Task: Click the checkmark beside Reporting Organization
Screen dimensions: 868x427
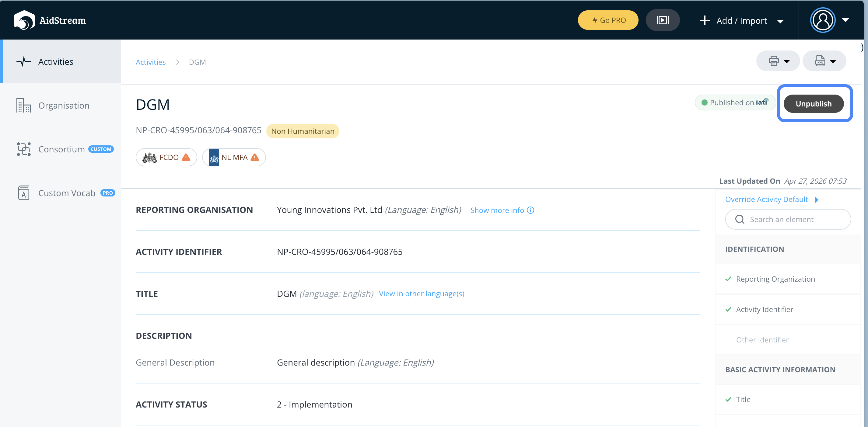Action: 728,279
